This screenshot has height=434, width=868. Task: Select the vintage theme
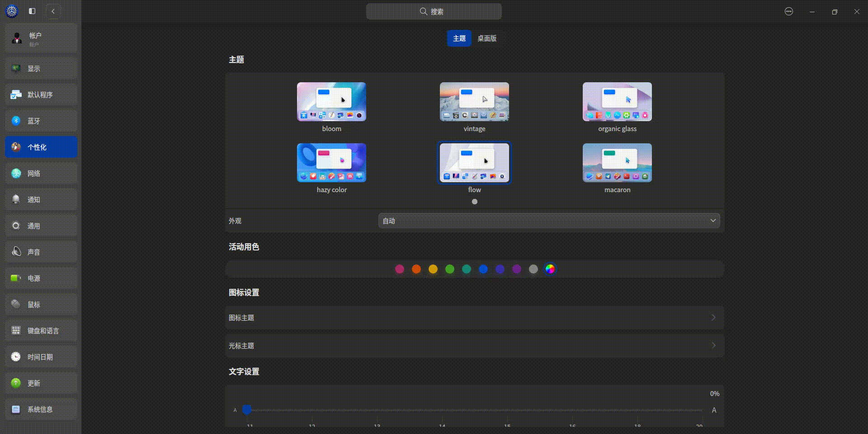click(474, 102)
